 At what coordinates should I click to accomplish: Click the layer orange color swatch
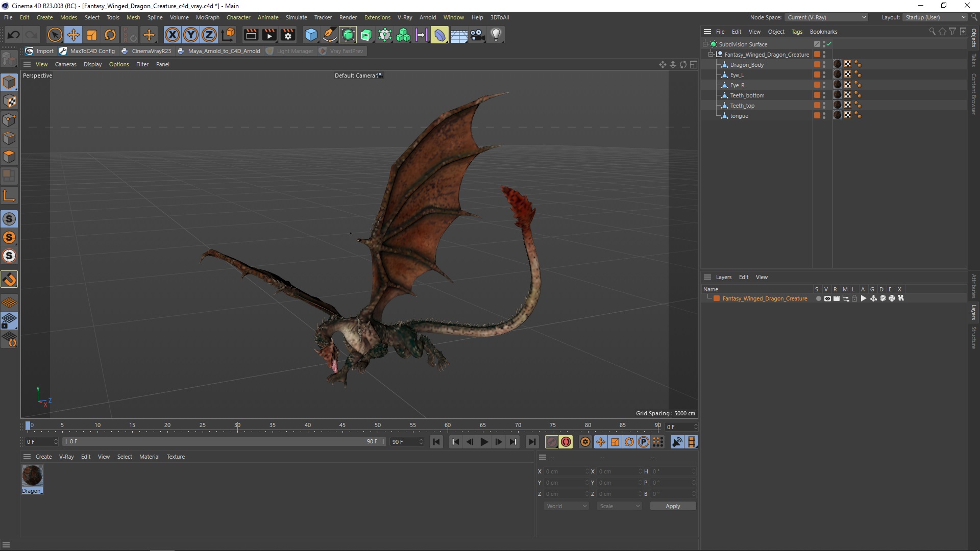[717, 298]
